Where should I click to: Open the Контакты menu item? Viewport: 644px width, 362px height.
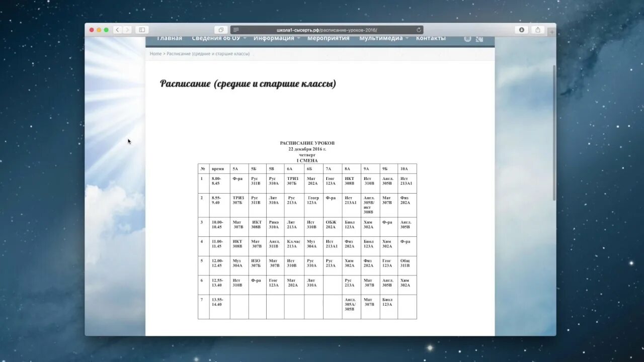coord(431,39)
